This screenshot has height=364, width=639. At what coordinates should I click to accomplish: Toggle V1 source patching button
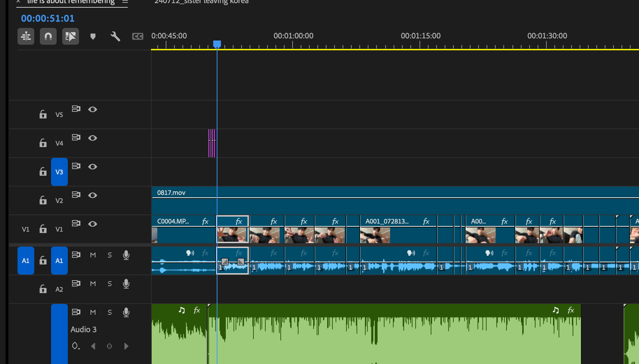pos(26,229)
